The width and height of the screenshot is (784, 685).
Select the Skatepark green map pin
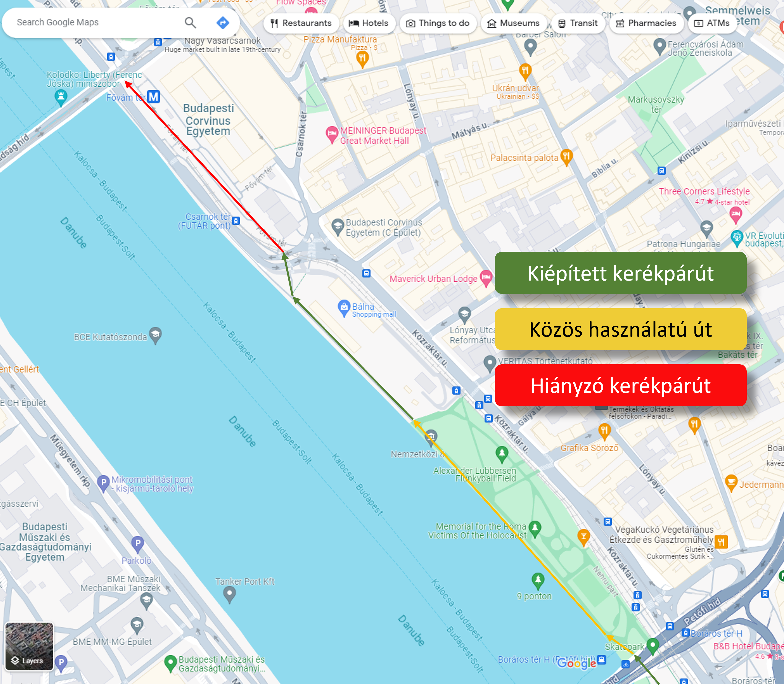pos(653,645)
